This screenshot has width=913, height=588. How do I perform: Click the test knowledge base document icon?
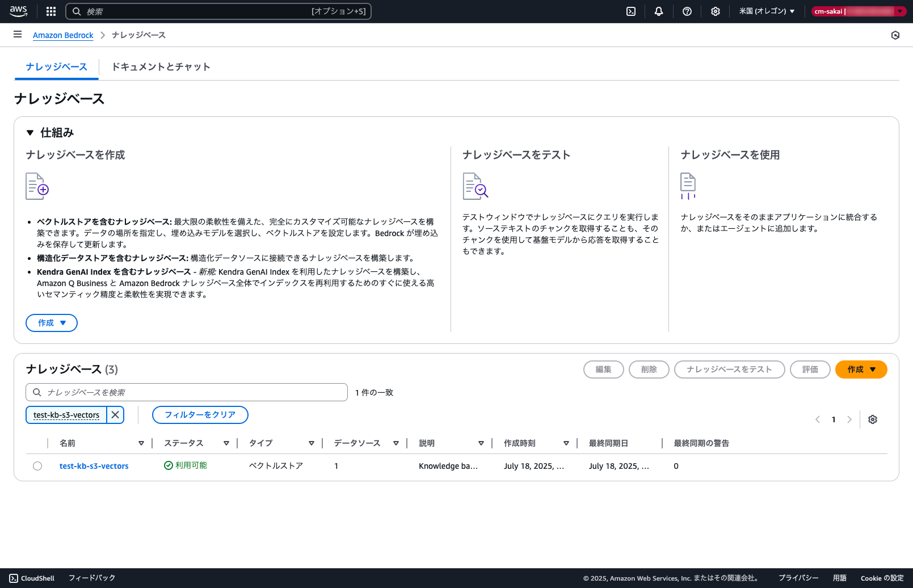click(x=476, y=186)
